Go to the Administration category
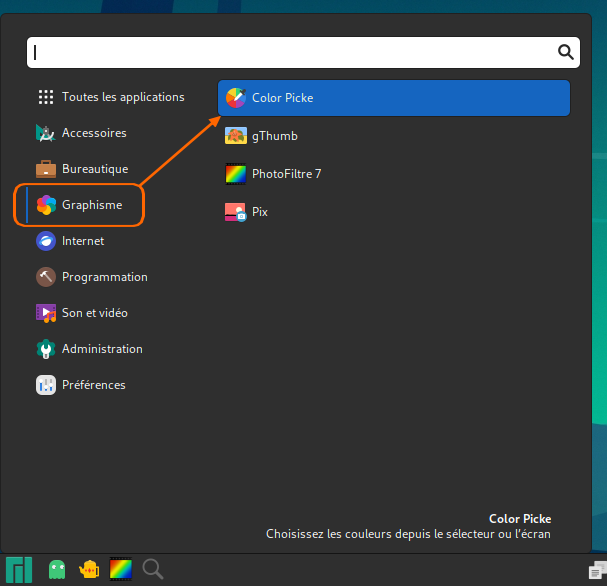 (102, 349)
